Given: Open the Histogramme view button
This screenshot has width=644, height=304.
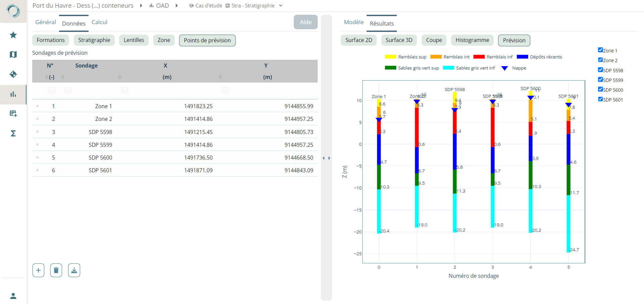Looking at the screenshot, I should [472, 40].
